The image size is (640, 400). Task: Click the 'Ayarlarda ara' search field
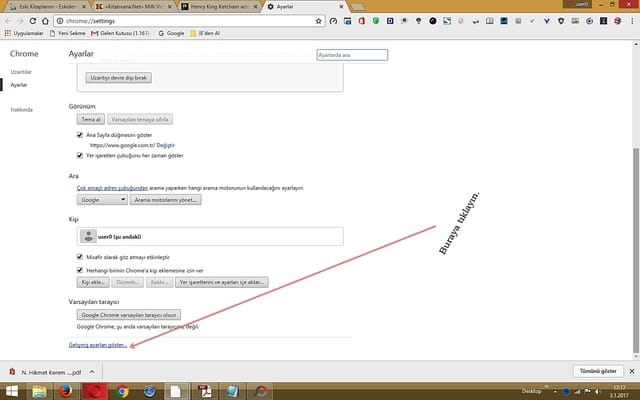click(x=352, y=55)
